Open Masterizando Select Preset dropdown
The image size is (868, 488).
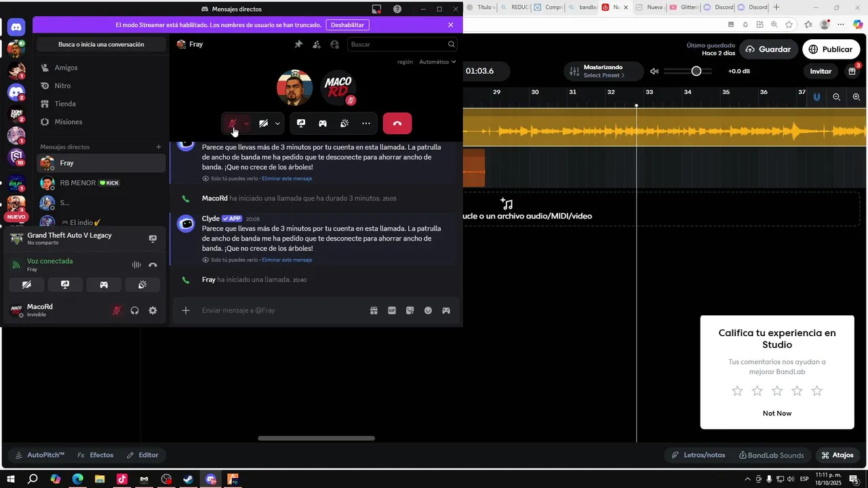[602, 71]
